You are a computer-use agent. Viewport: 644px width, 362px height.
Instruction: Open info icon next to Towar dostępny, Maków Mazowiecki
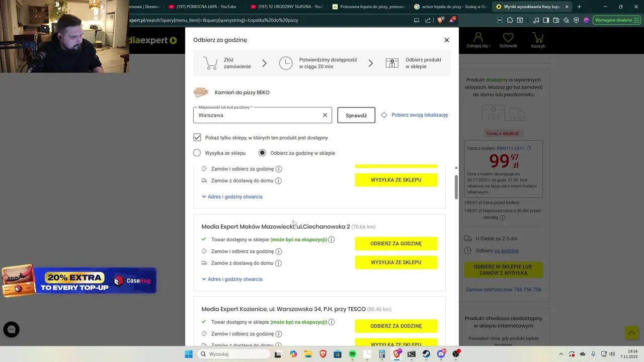[331, 239]
